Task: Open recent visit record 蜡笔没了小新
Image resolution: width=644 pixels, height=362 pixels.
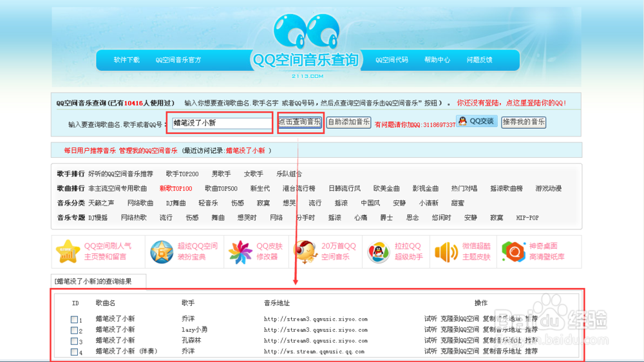Action: [x=245, y=151]
